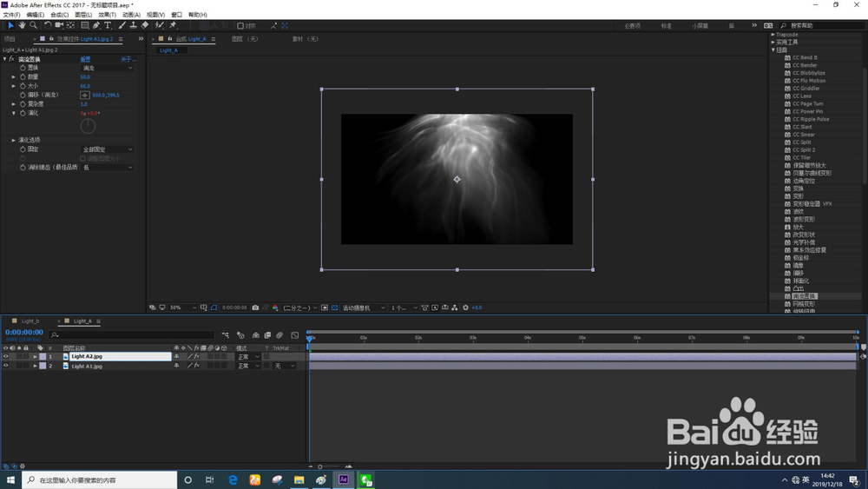Select the Roto Brush tool

click(160, 25)
